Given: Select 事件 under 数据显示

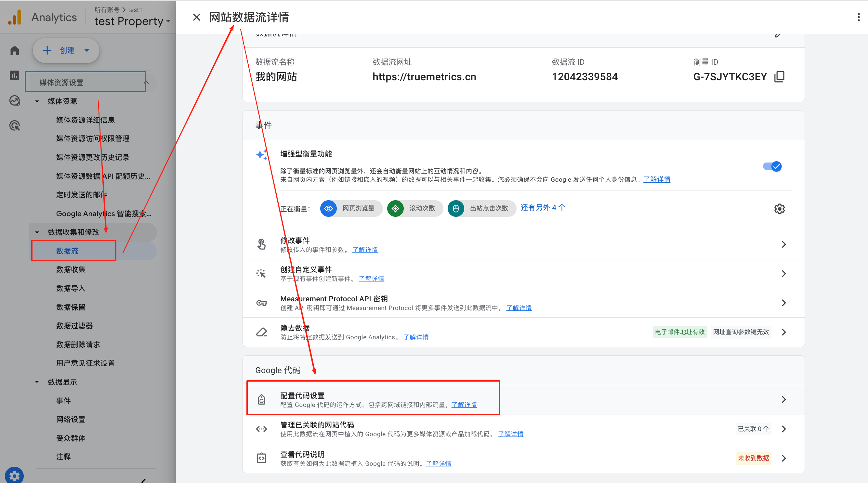Looking at the screenshot, I should pyautogui.click(x=64, y=400).
